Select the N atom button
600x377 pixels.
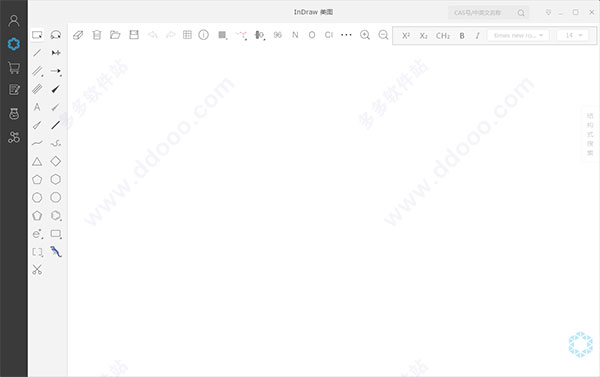click(295, 35)
